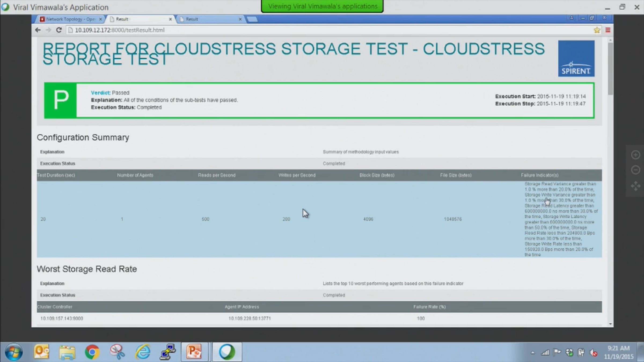Open the Windows Start menu

(x=14, y=352)
